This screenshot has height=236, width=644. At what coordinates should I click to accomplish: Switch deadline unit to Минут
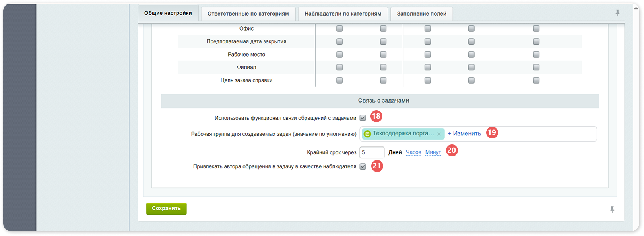[433, 152]
